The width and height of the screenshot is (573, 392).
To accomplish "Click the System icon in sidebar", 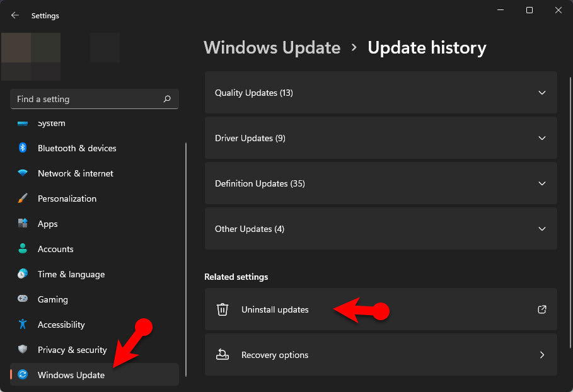I will [x=23, y=123].
